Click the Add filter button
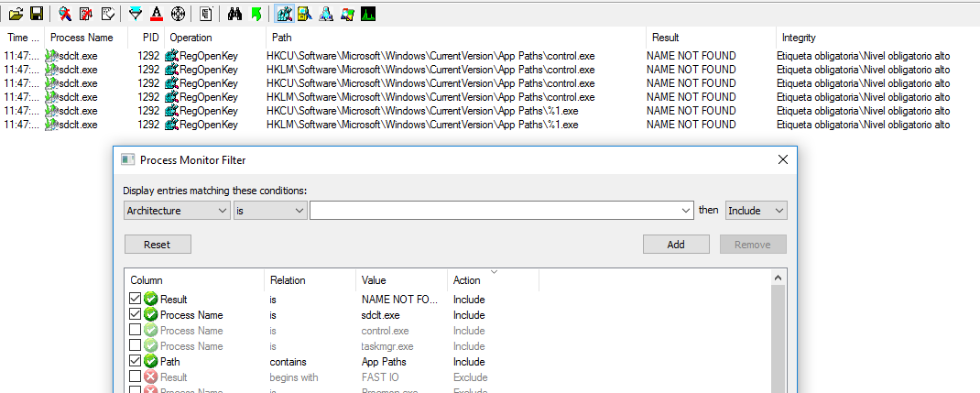Screen dimensions: 980x393 pyautogui.click(x=676, y=245)
